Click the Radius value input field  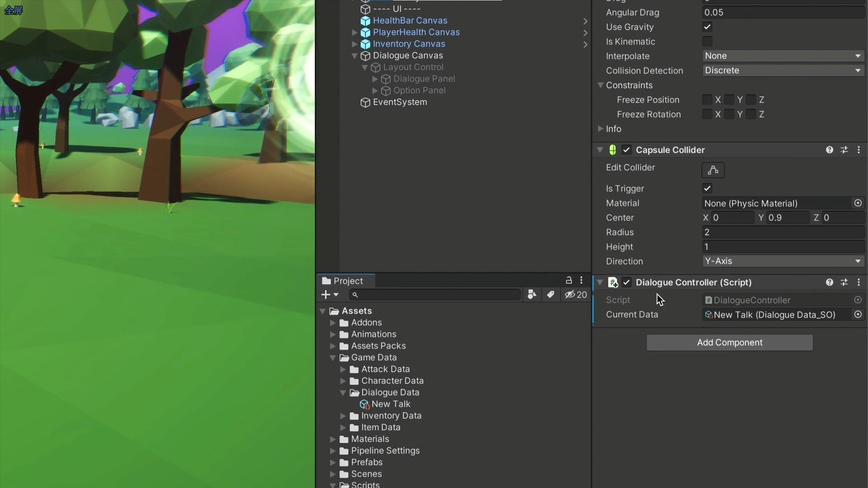click(783, 232)
